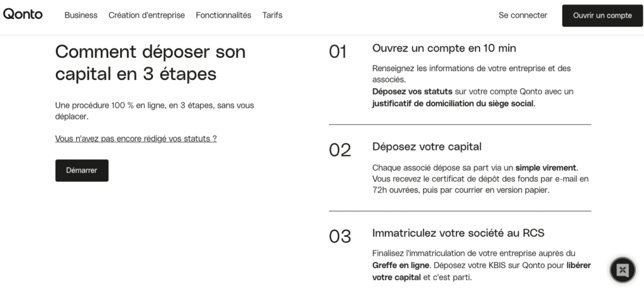Click the Qonto logo

pos(23,14)
